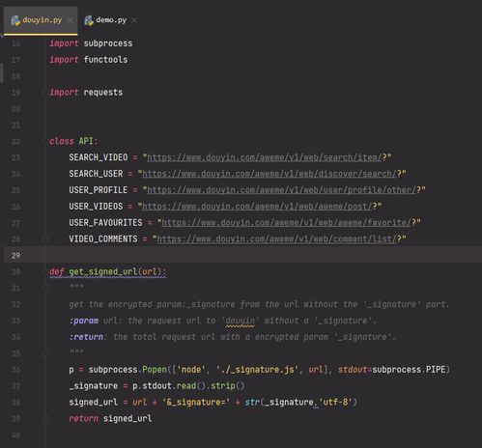The height and width of the screenshot is (448, 482).
Task: Open the SEARCH_USER discover/search URL link
Action: [269, 174]
